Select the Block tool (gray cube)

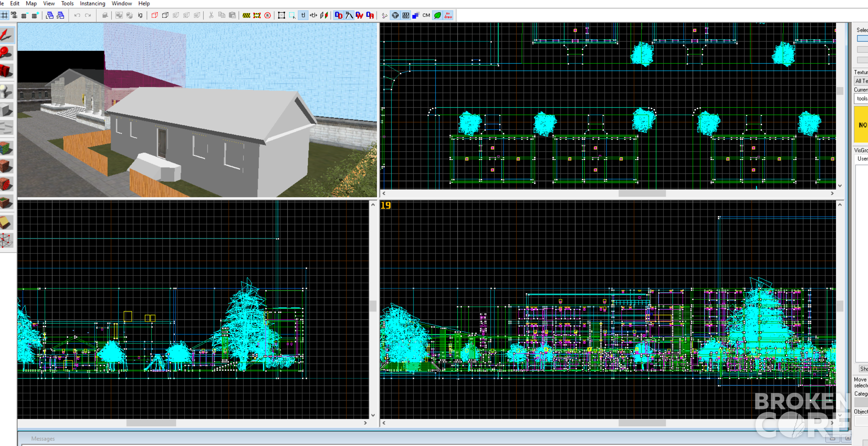point(6,110)
